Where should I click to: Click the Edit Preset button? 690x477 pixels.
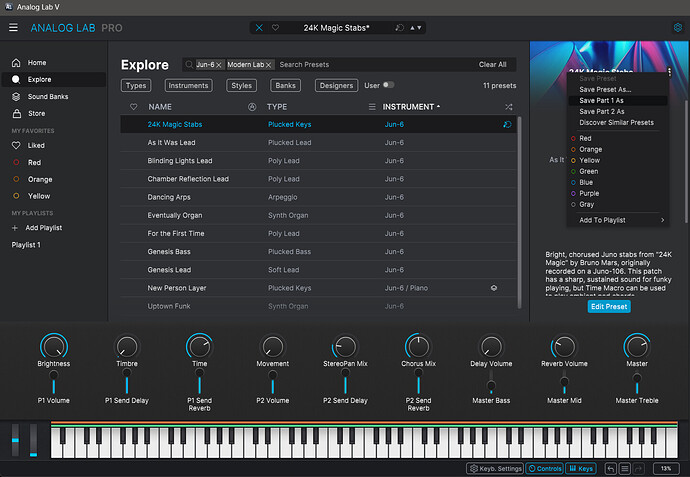(609, 307)
